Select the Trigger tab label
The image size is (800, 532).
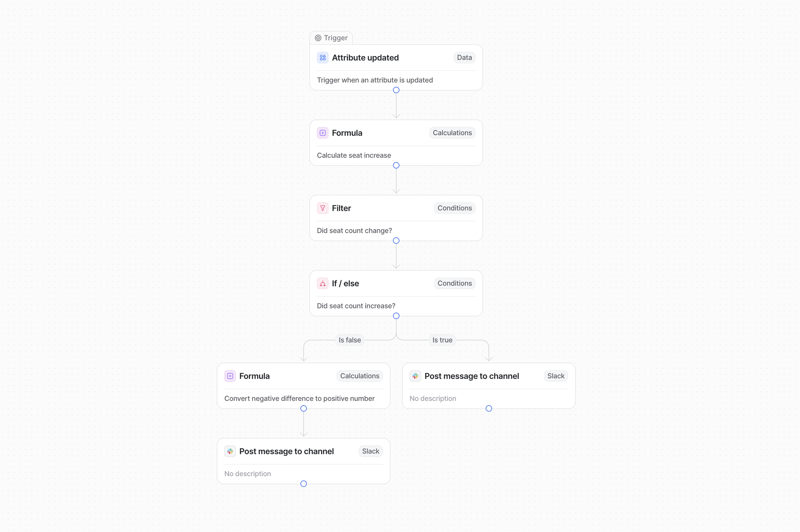click(x=336, y=38)
